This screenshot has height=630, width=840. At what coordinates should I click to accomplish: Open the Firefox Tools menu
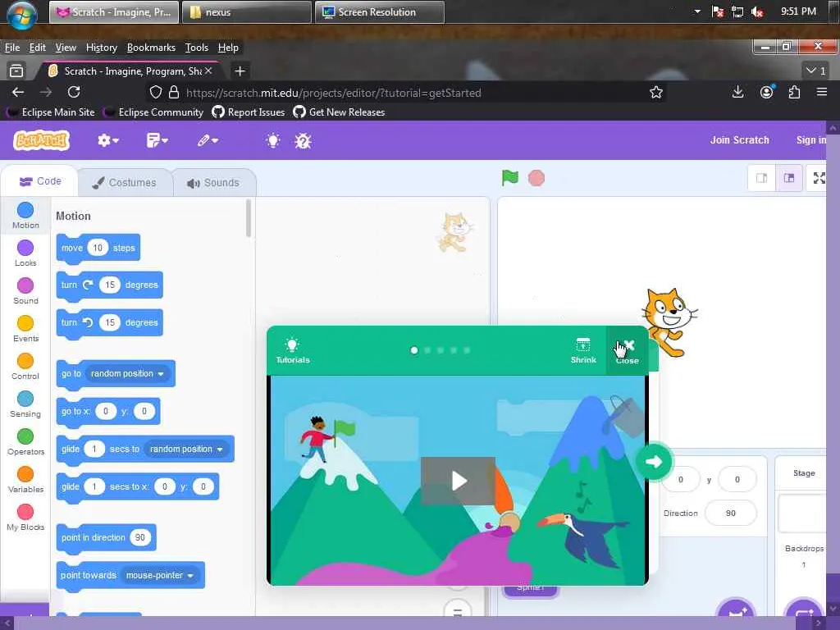(x=197, y=47)
